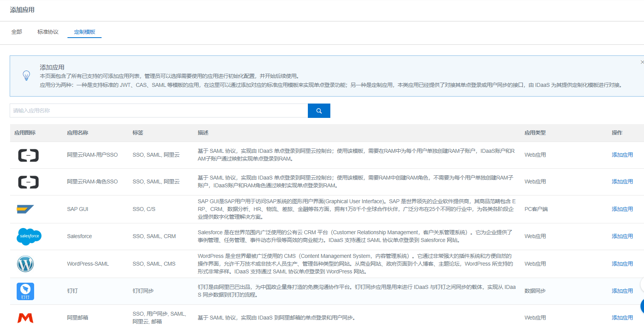This screenshot has width=644, height=330.
Task: Click the SAP GUI application icon
Action: (25, 209)
